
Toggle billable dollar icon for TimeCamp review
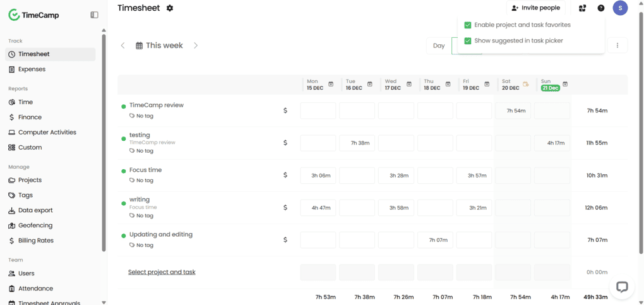pos(285,111)
